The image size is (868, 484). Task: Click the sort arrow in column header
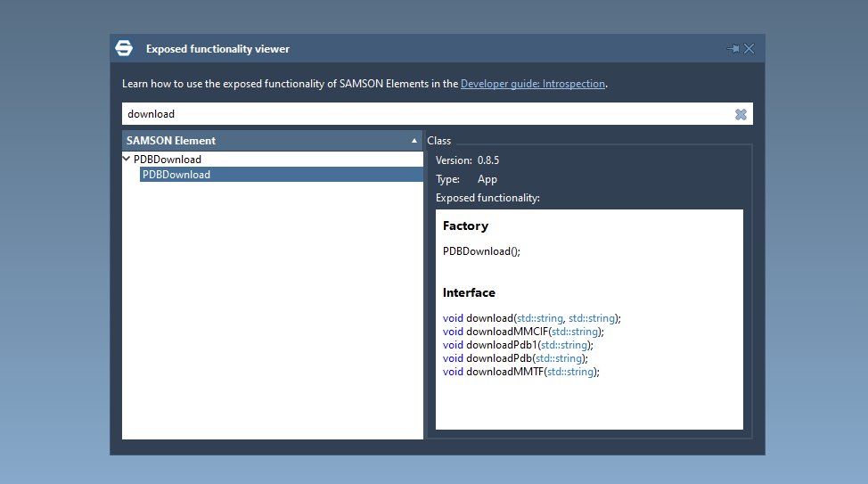click(x=414, y=141)
